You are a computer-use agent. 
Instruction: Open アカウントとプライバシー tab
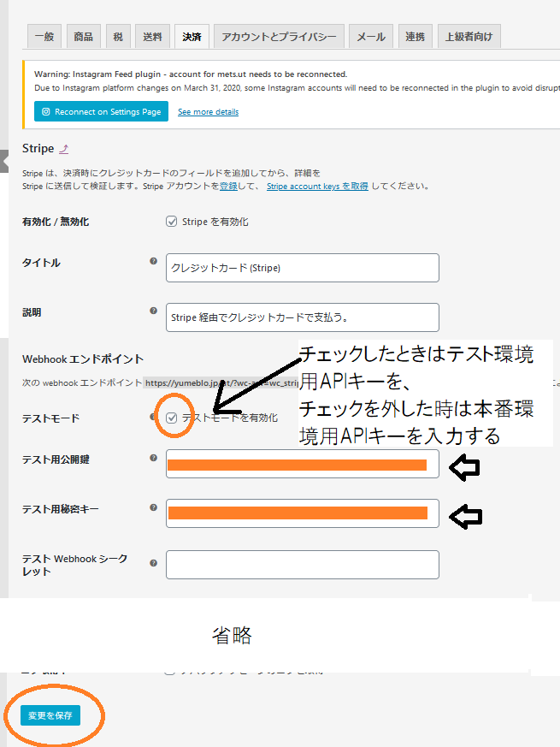[279, 37]
